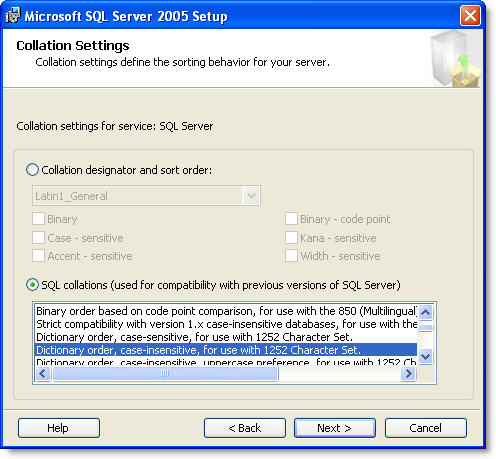Click the list's scroll left arrow
This screenshot has height=459, width=496.
(x=43, y=374)
